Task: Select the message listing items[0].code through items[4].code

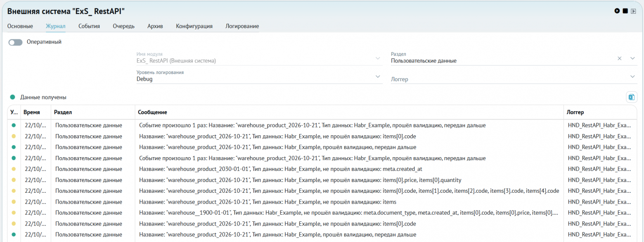Action: point(349,191)
